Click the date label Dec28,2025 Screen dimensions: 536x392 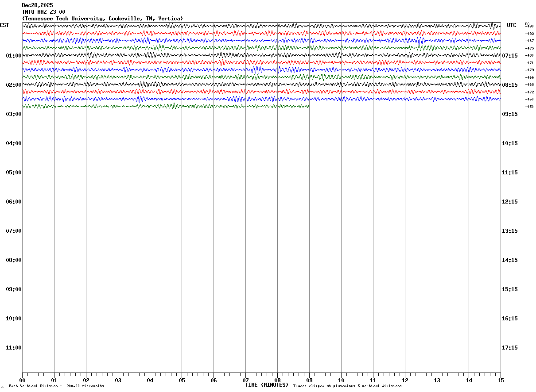click(x=37, y=5)
